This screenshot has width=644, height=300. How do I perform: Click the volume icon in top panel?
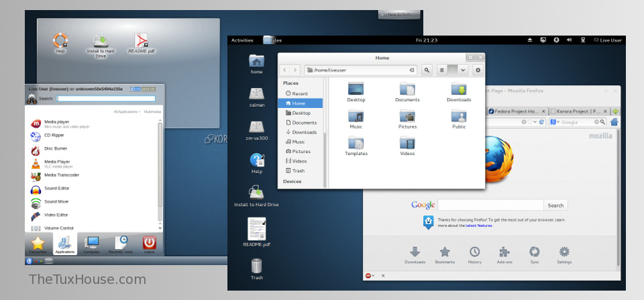[570, 40]
